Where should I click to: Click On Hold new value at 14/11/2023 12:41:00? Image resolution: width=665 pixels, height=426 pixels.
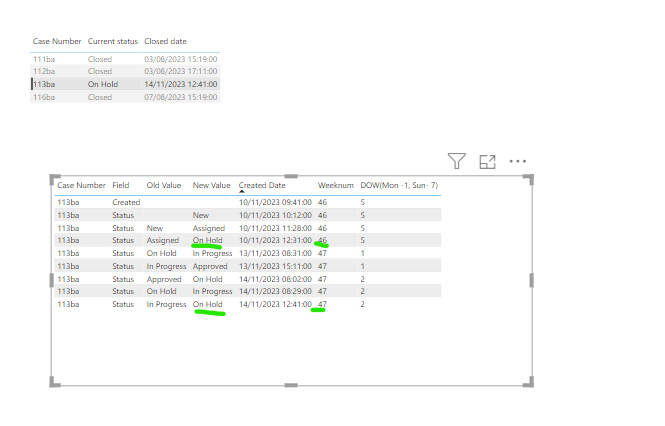pyautogui.click(x=207, y=304)
